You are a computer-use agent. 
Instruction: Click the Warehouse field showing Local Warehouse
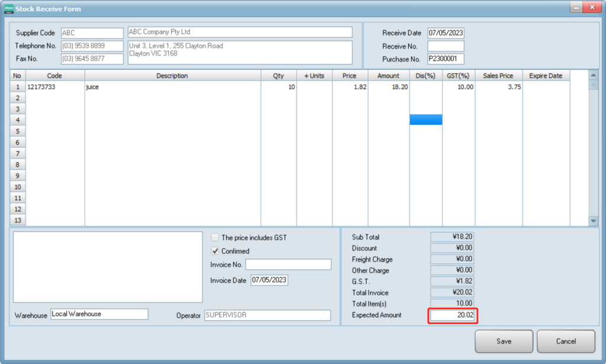click(x=99, y=314)
